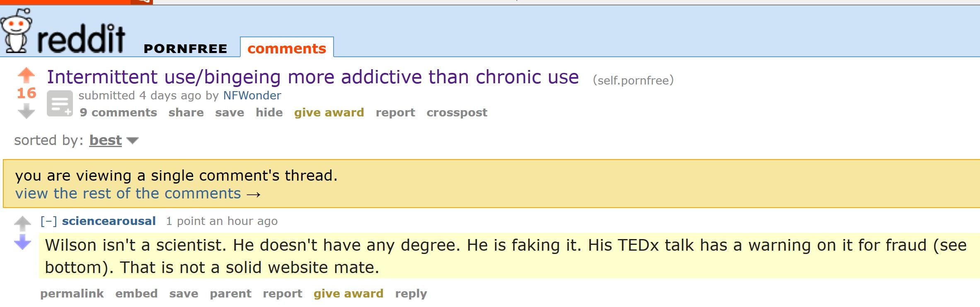980x307 pixels.
Task: Downvote the post by NFWonder
Action: tap(26, 111)
